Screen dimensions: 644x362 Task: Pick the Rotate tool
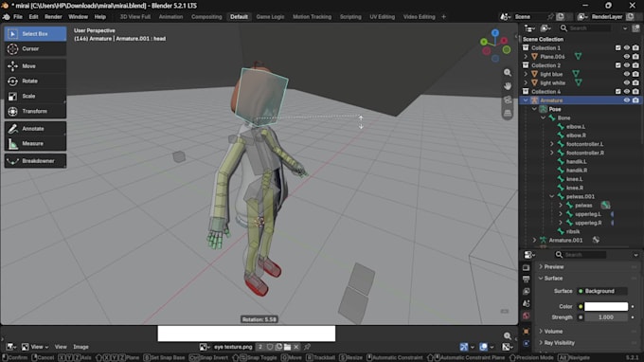click(x=35, y=81)
